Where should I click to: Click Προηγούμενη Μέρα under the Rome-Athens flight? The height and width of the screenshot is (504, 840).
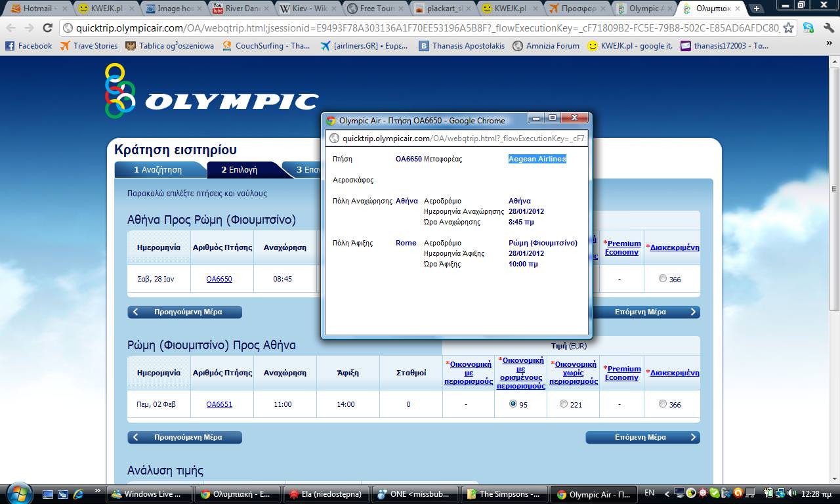coord(184,437)
